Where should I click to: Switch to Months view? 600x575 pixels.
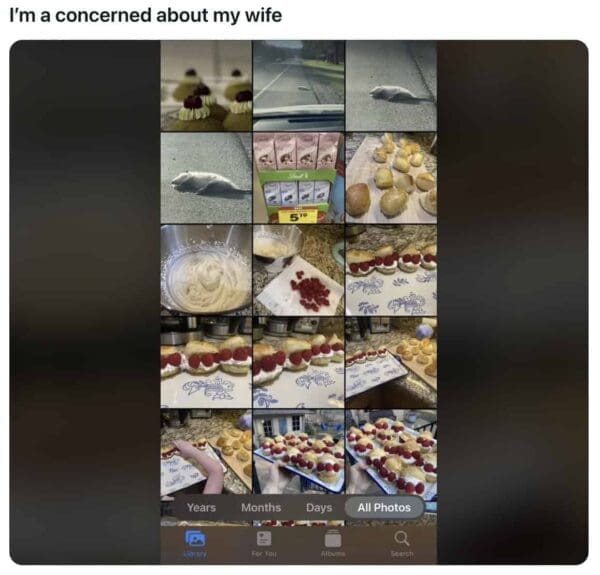[261, 507]
